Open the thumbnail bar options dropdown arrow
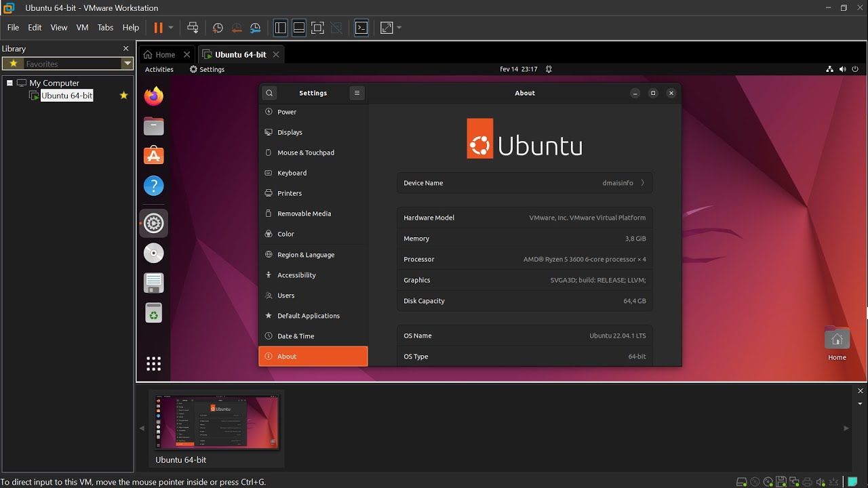Image resolution: width=868 pixels, height=488 pixels. [x=861, y=403]
